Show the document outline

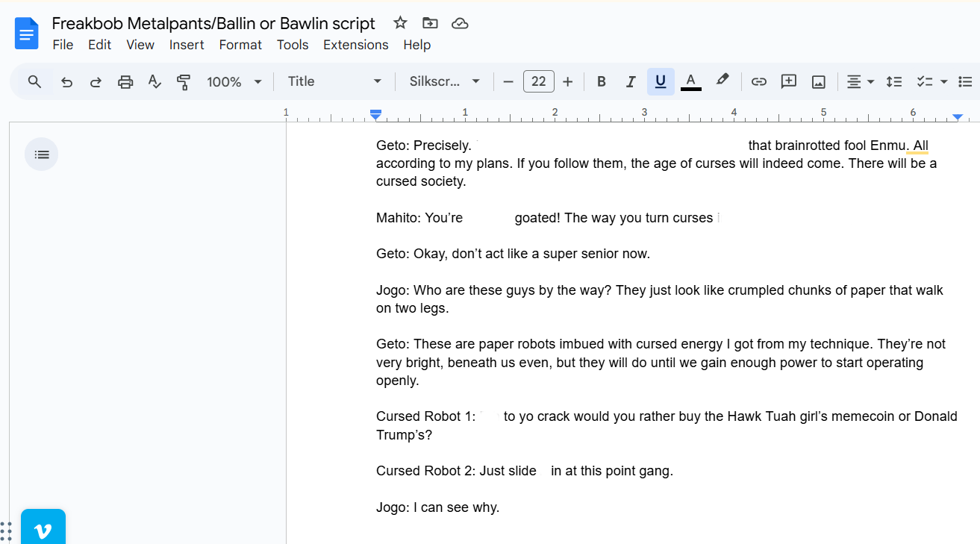click(42, 154)
